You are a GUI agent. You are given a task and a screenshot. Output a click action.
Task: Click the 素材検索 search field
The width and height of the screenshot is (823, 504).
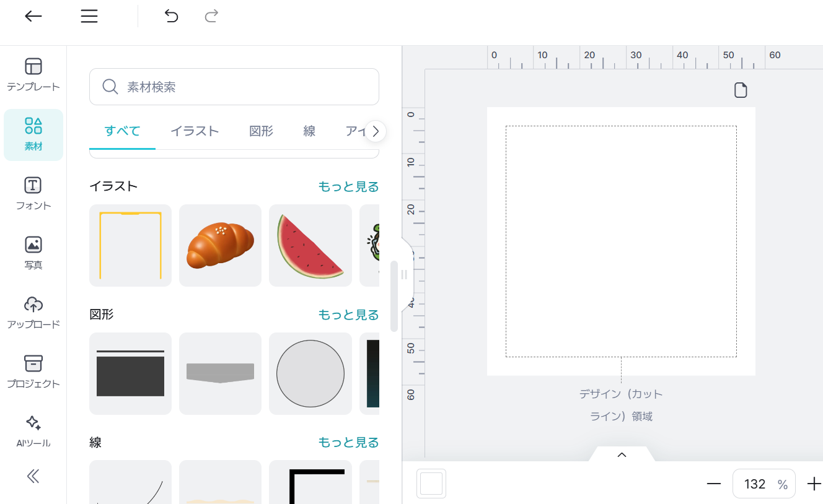click(234, 87)
